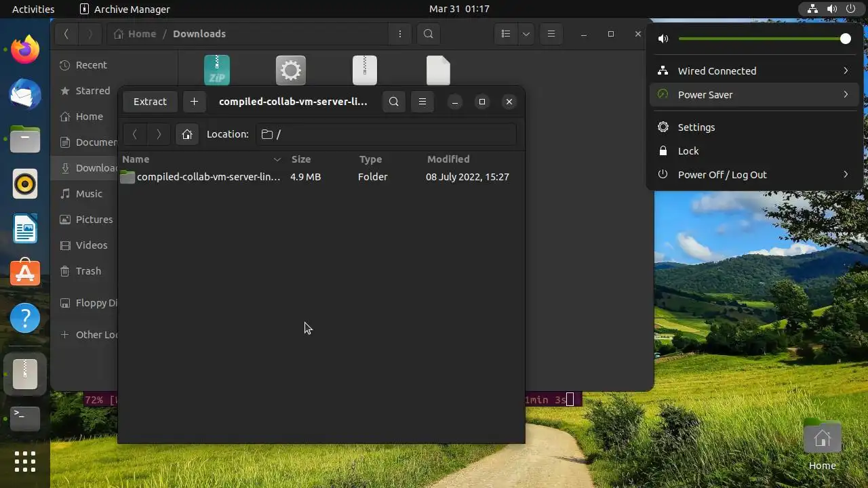The image size is (868, 488).
Task: Show Applications grid
Action: [25, 462]
